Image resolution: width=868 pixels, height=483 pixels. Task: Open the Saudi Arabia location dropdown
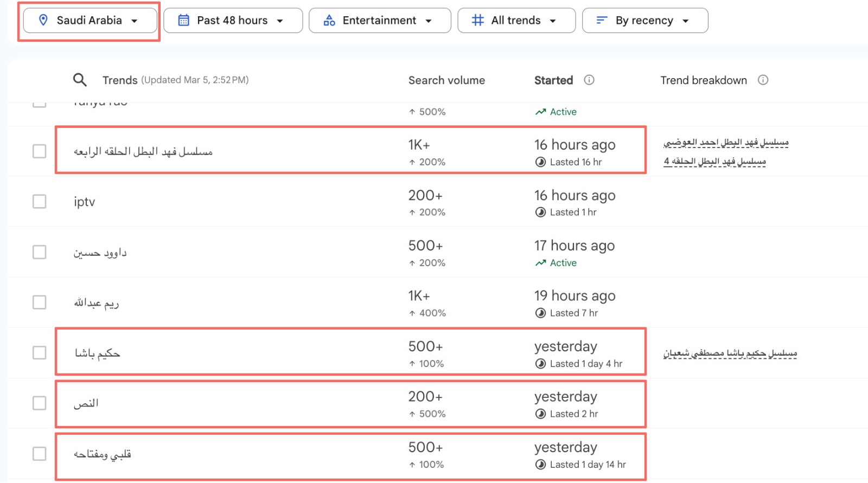[90, 21]
